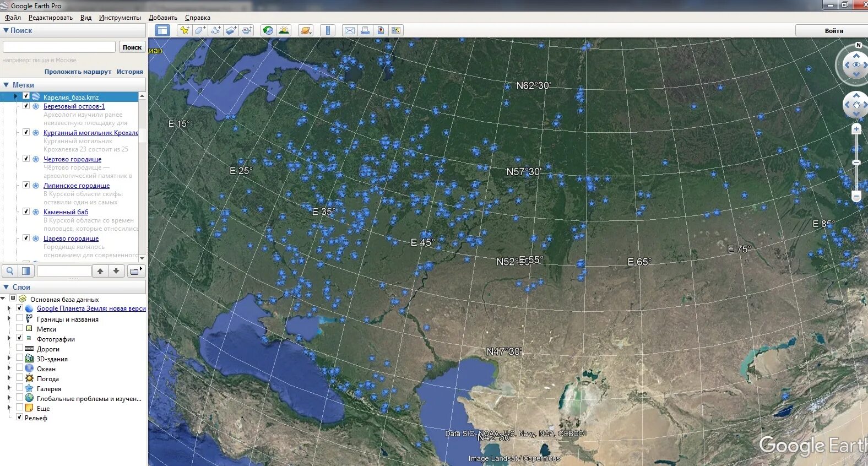Viewport: 868px width, 466px height.
Task: Select the Глобальные проблемы и изучен... layer row
Action: (89, 398)
